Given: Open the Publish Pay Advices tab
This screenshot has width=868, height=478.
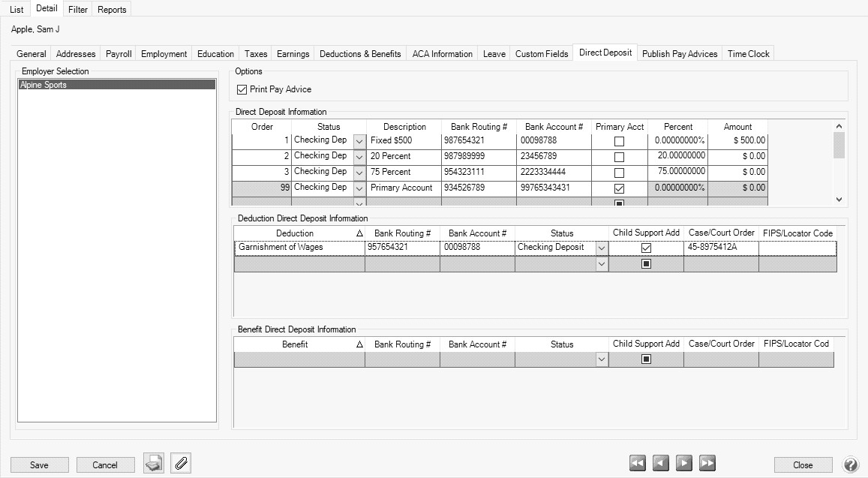Looking at the screenshot, I should pos(680,54).
